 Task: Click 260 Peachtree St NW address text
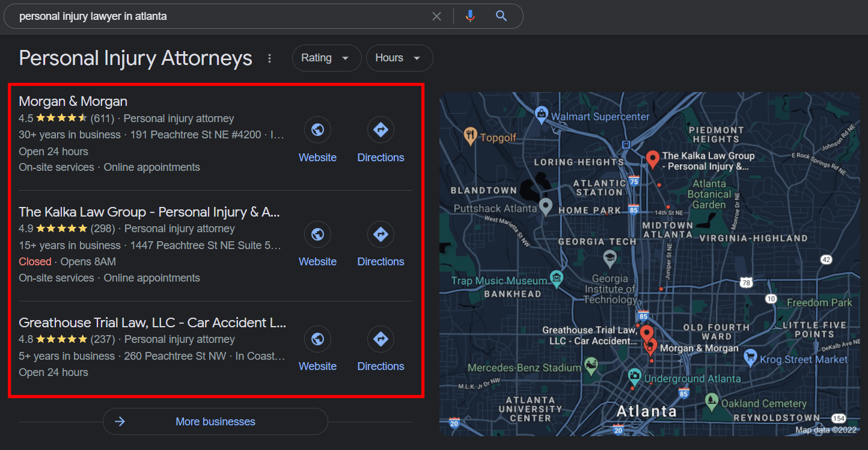click(175, 356)
